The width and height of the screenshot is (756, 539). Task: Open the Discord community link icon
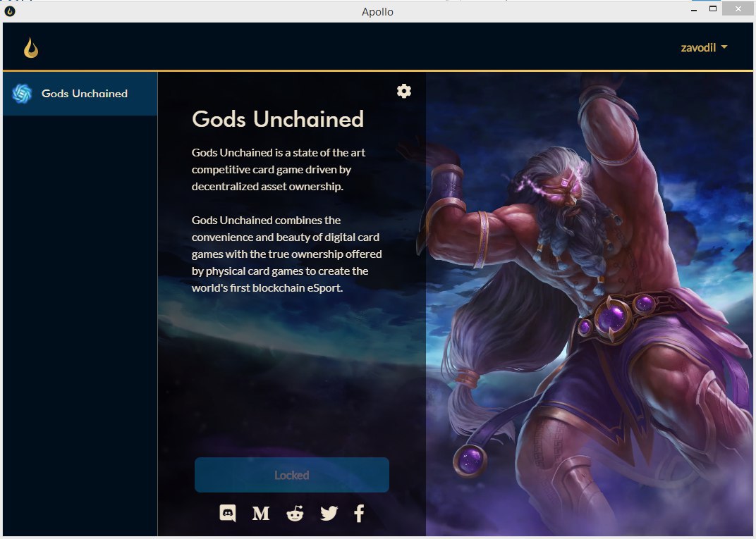pos(228,514)
